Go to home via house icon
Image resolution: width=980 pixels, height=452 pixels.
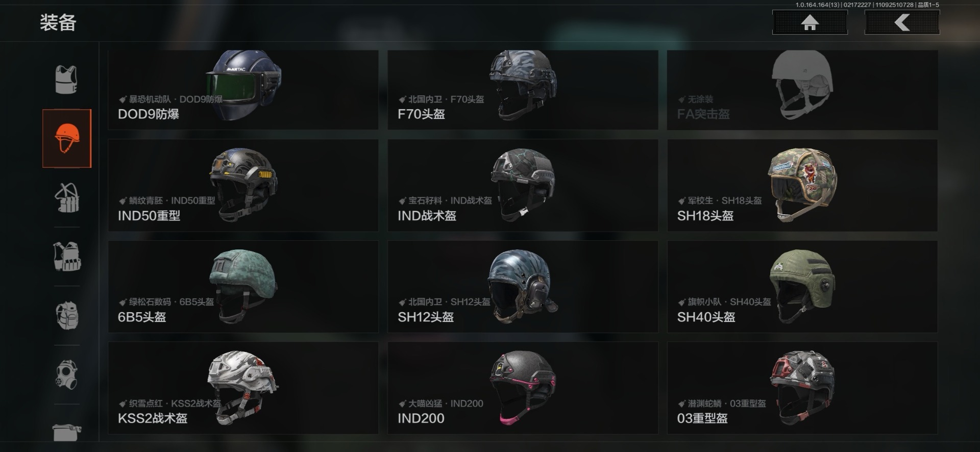810,22
